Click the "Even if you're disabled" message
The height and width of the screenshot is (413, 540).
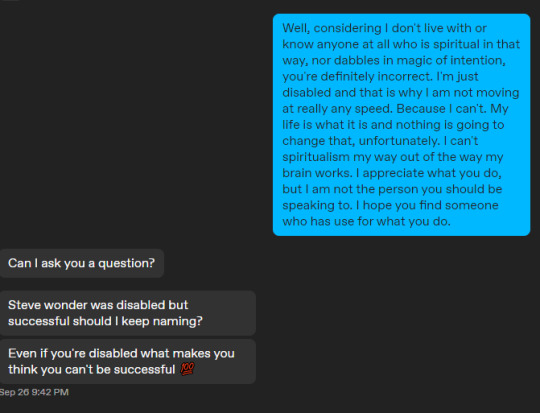coord(127,361)
